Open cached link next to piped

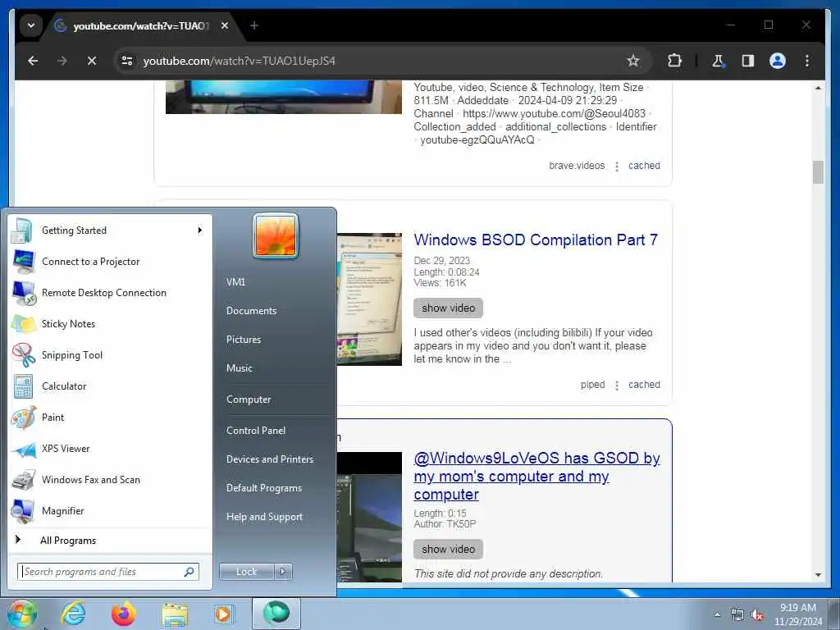click(x=644, y=385)
